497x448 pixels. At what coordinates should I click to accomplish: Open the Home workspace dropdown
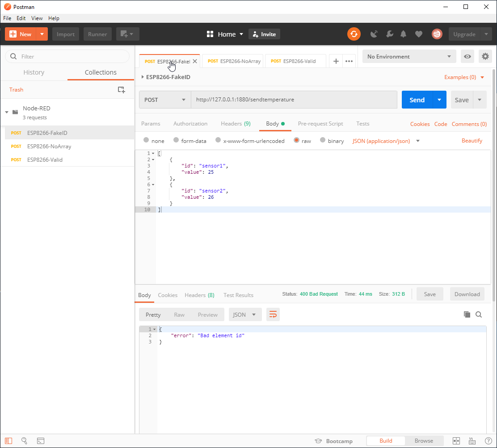[241, 34]
